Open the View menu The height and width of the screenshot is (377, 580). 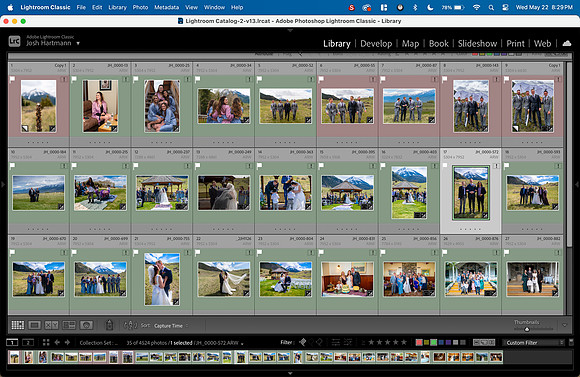tap(191, 7)
